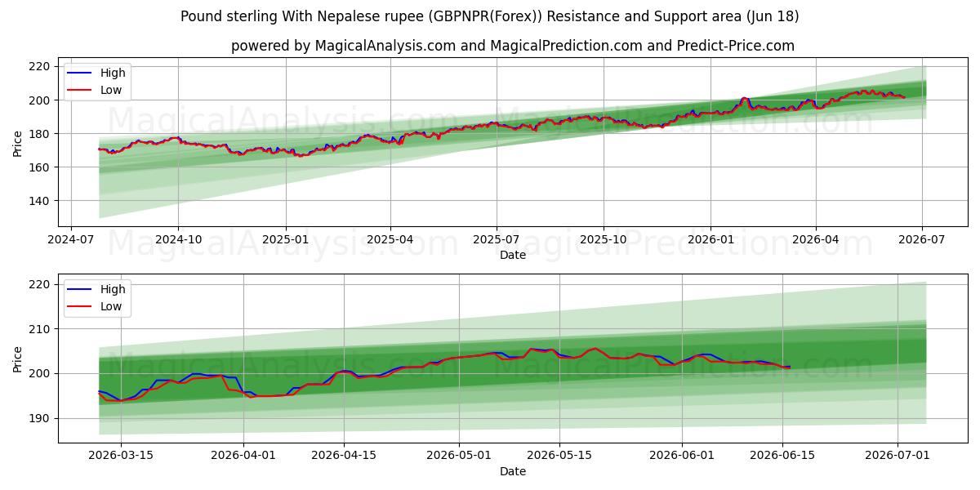Click the bottom chart 'Price' axis label

click(18, 359)
